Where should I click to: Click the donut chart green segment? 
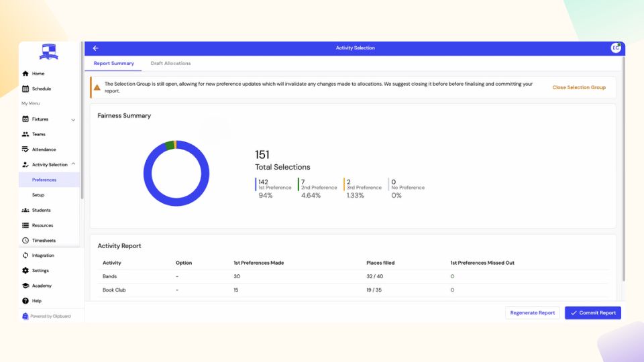(170, 145)
